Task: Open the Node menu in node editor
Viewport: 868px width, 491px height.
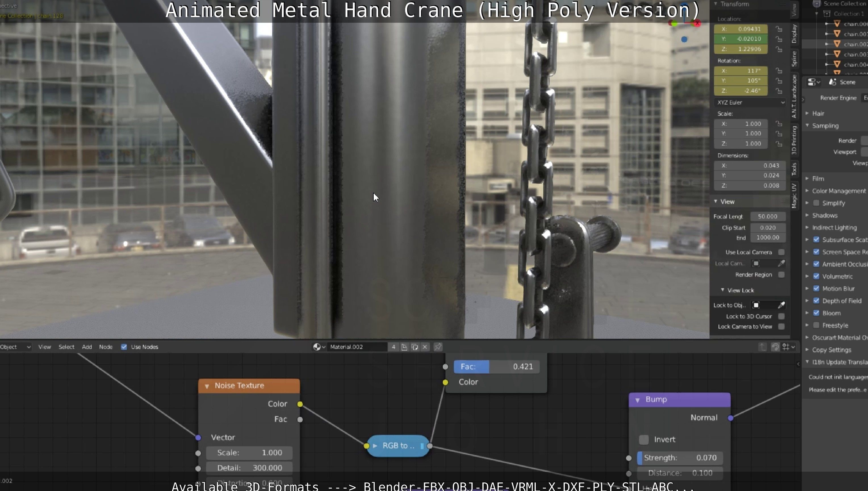Action: click(x=105, y=347)
